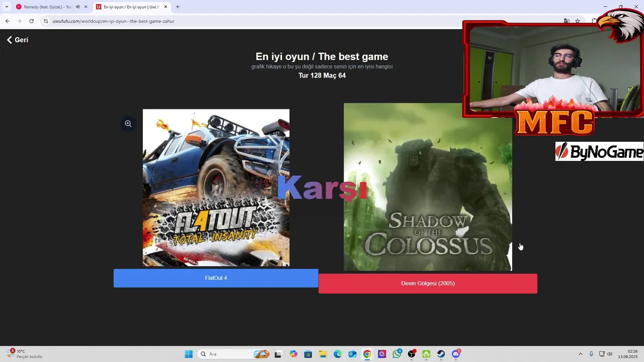644x362 pixels.
Task: Close the En iyi oyun tab
Action: (x=166, y=7)
